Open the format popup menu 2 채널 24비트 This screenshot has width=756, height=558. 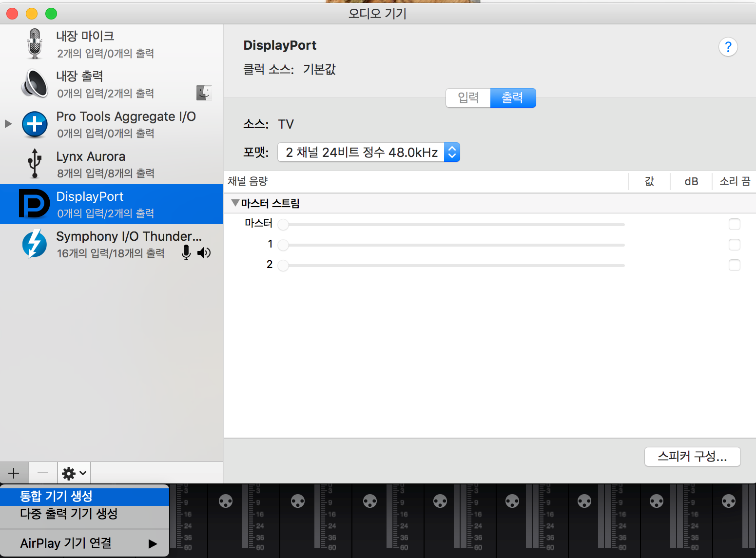tap(368, 153)
